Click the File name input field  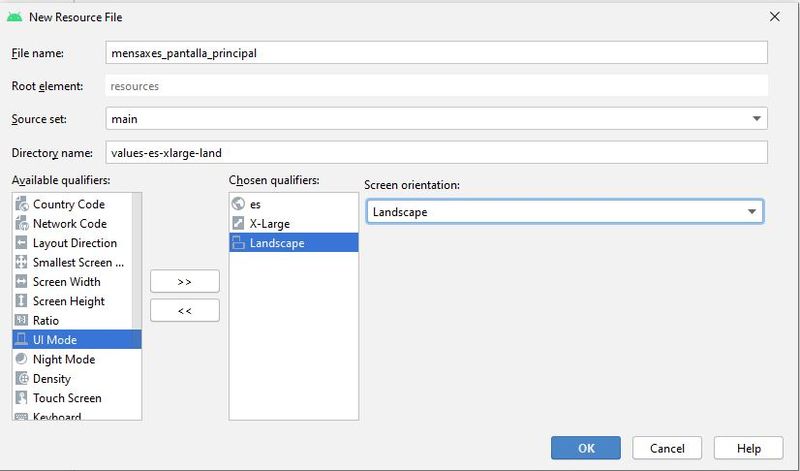(x=436, y=53)
